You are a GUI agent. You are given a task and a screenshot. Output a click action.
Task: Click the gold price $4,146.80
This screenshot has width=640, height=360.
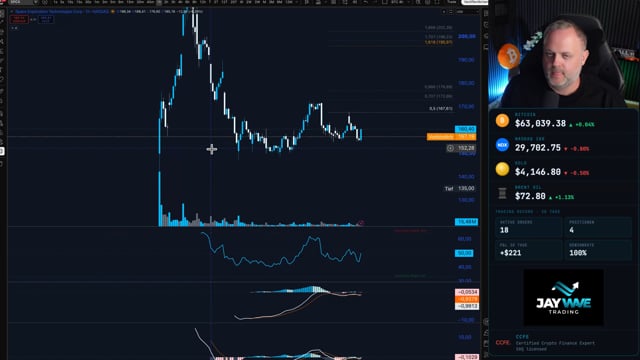click(538, 172)
